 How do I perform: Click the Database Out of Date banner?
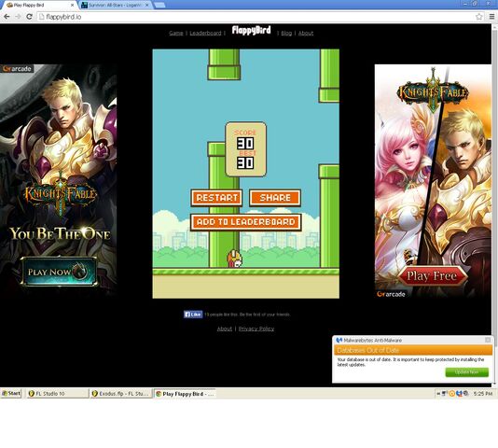coord(413,350)
